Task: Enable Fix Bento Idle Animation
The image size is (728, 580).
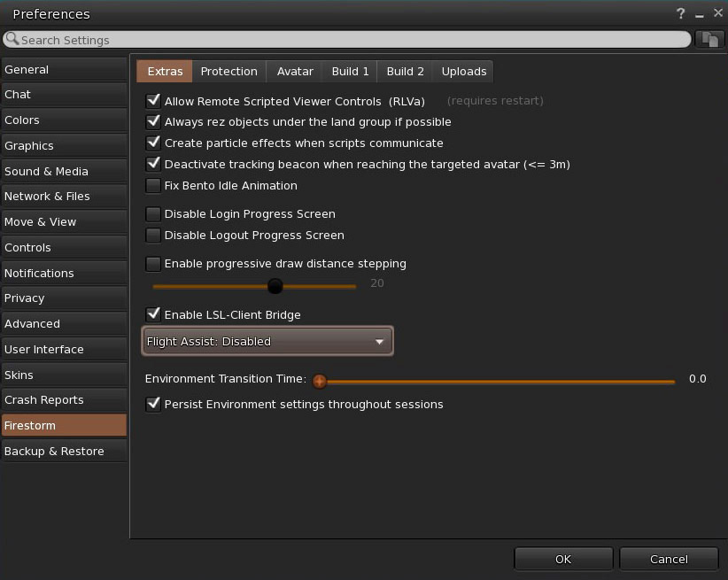Action: [x=153, y=185]
